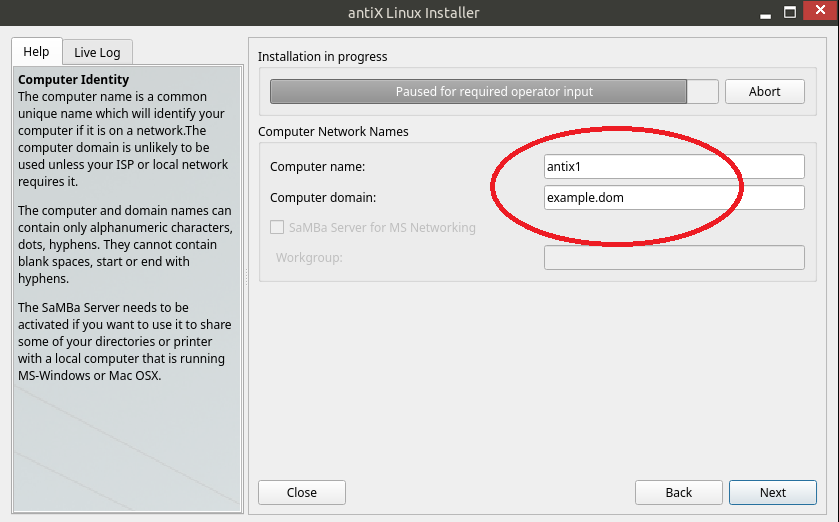Screen dimensions: 839x522
Task: Proceed with the Next button
Action: point(772,492)
